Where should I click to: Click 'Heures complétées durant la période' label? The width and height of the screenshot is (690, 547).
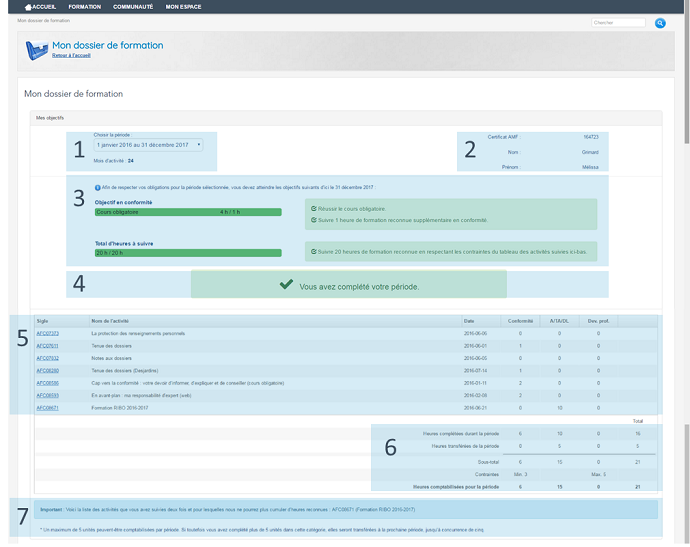(x=461, y=434)
